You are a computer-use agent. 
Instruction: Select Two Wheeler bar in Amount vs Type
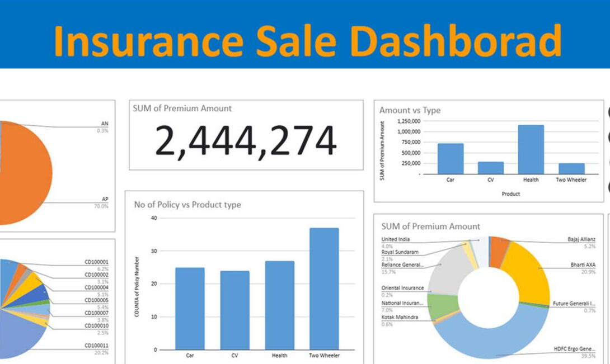[x=571, y=168]
